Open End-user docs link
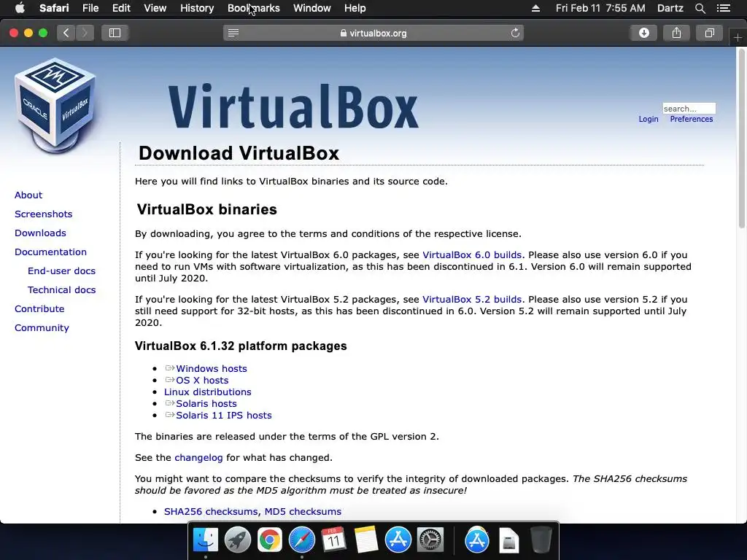The image size is (747, 560). [61, 271]
